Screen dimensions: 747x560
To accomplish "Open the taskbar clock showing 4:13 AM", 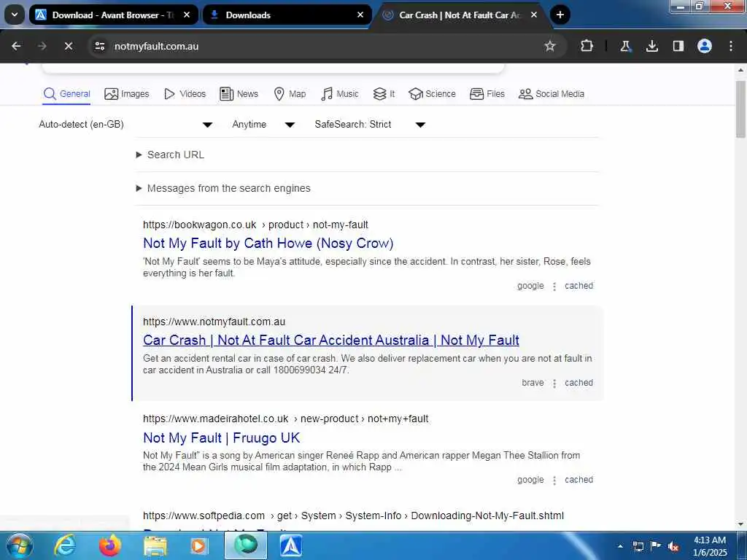I will (x=710, y=546).
